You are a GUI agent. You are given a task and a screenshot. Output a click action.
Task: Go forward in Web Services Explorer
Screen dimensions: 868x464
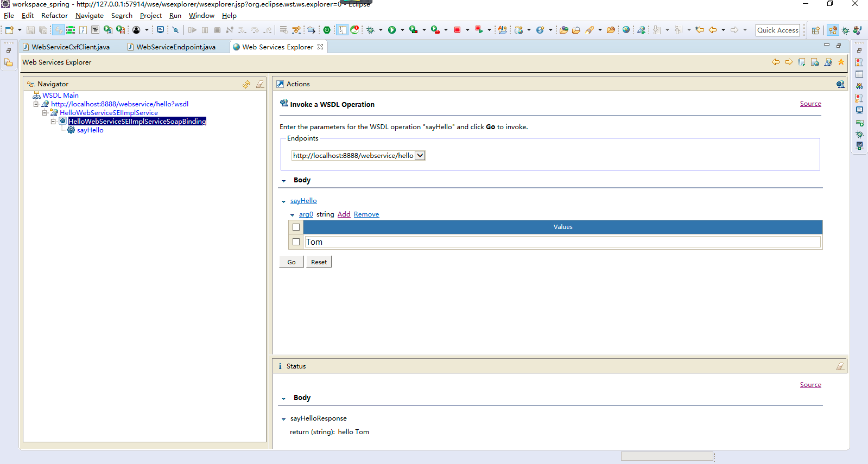coord(789,62)
